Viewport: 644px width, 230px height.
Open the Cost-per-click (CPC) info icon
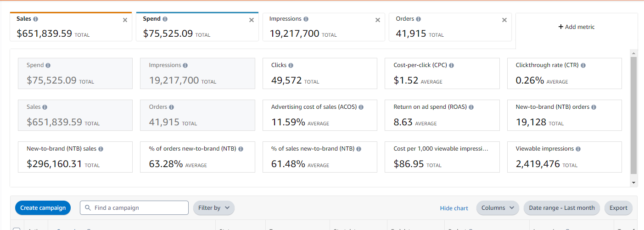[x=451, y=65]
